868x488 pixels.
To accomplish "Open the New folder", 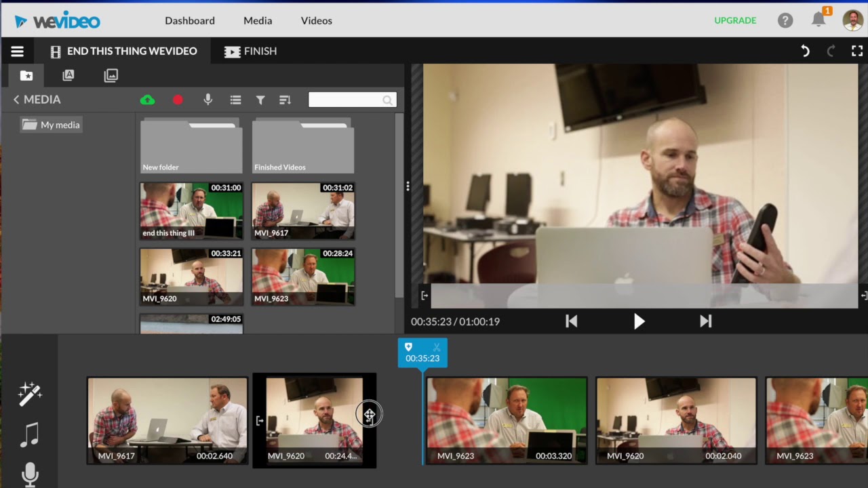I will pos(191,146).
